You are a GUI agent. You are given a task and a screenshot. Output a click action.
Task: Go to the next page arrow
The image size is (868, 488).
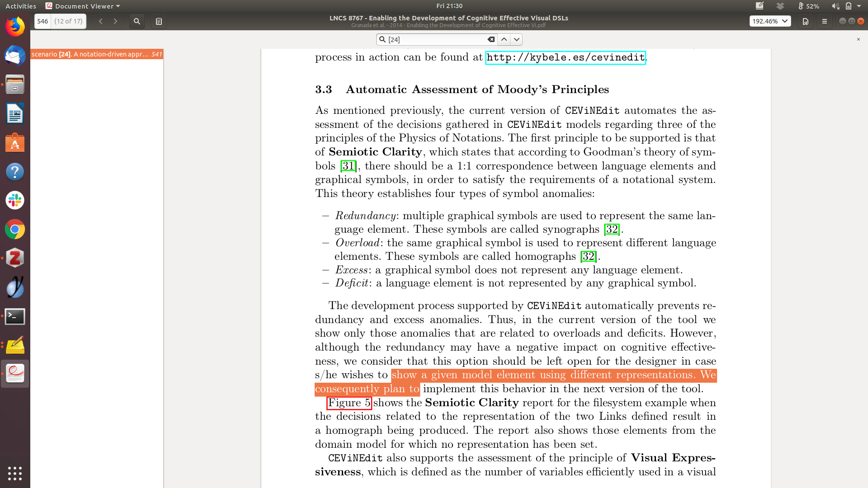pos(115,21)
